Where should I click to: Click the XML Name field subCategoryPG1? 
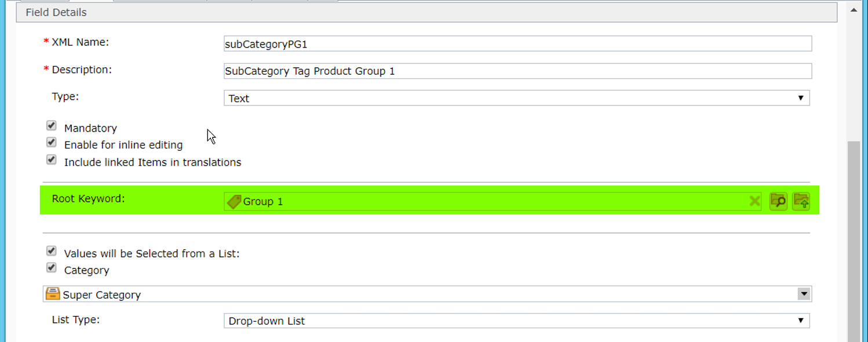click(517, 43)
